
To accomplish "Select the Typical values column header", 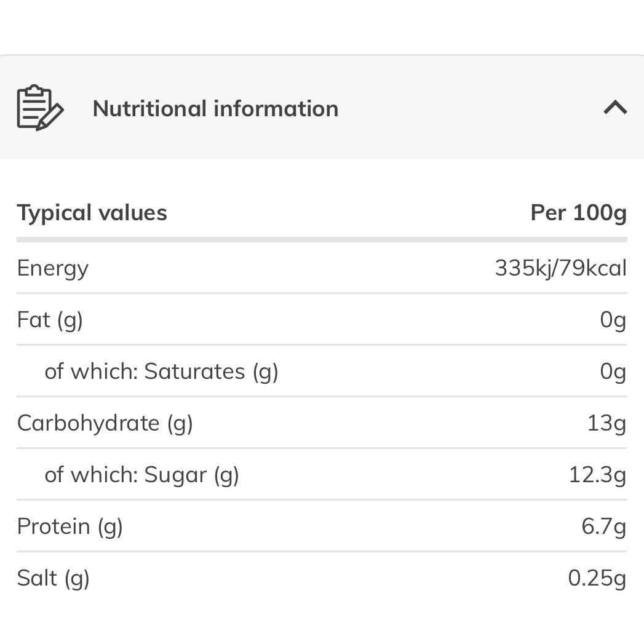I will pos(92,213).
